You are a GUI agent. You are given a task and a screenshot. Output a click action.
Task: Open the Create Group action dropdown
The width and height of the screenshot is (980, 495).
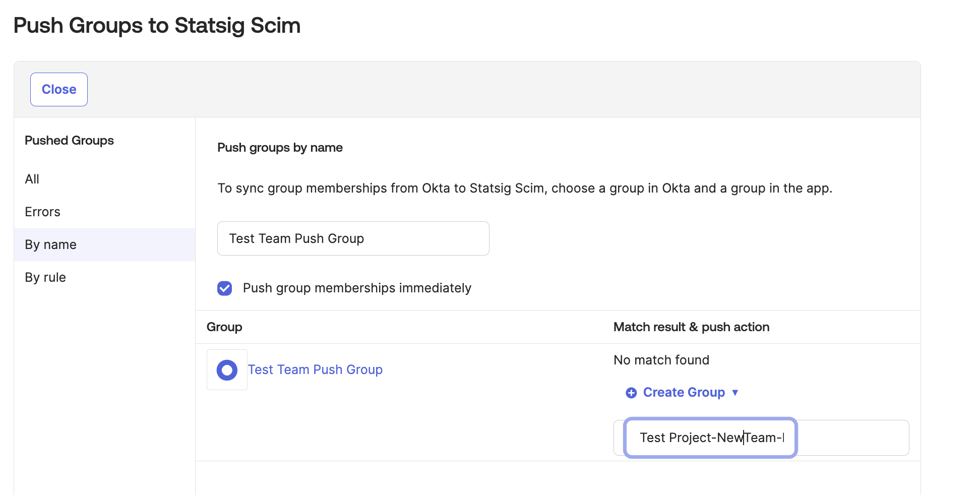pos(684,392)
